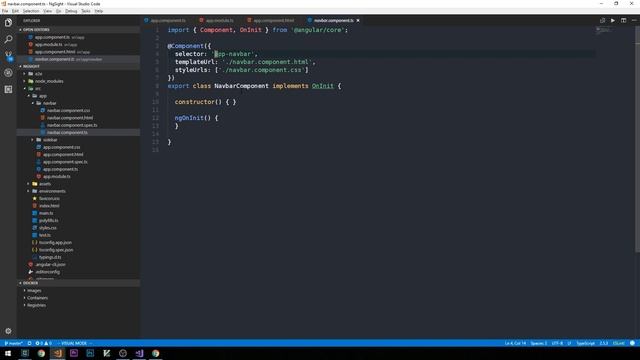Open the Explorer view in the activity bar

[8, 22]
